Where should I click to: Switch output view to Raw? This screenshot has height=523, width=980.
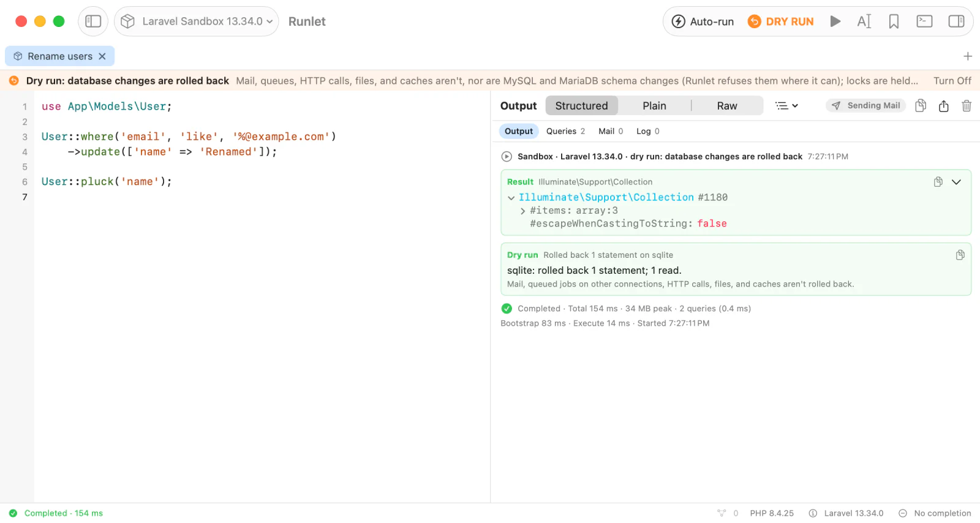pos(727,106)
